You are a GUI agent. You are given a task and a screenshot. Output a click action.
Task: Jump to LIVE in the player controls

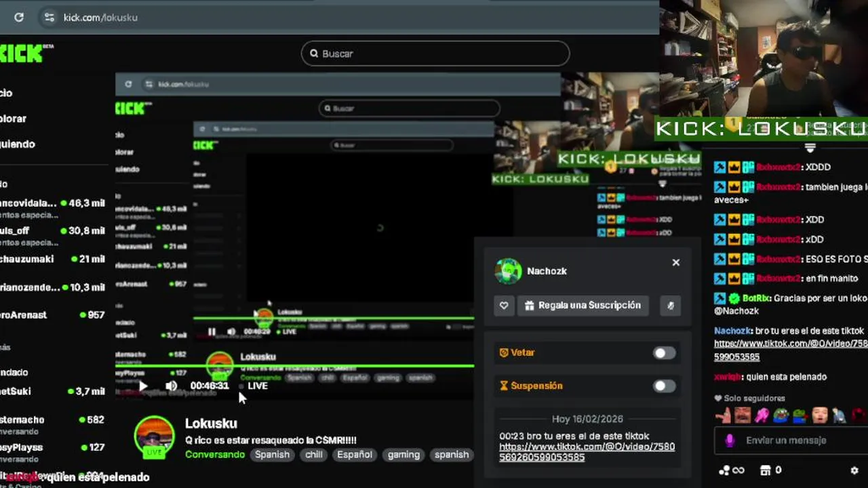(x=254, y=386)
